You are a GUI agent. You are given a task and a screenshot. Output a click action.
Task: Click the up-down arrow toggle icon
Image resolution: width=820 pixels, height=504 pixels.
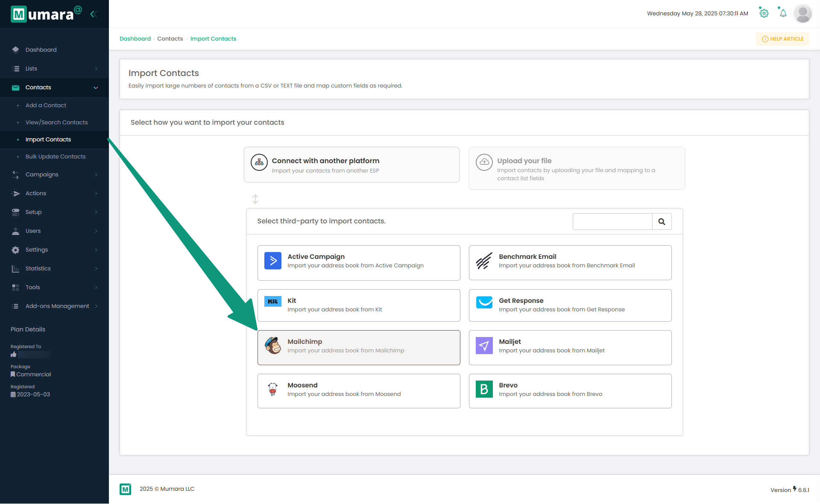coord(255,199)
